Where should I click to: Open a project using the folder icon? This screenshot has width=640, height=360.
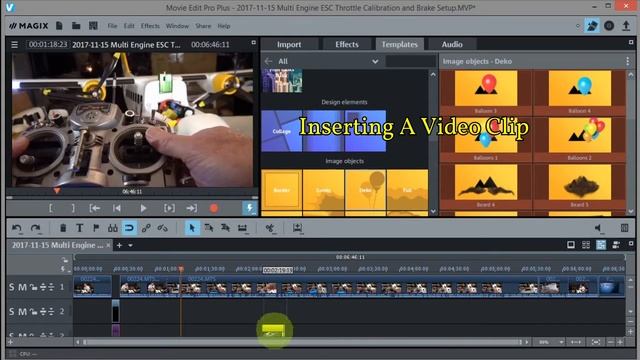[x=76, y=26]
